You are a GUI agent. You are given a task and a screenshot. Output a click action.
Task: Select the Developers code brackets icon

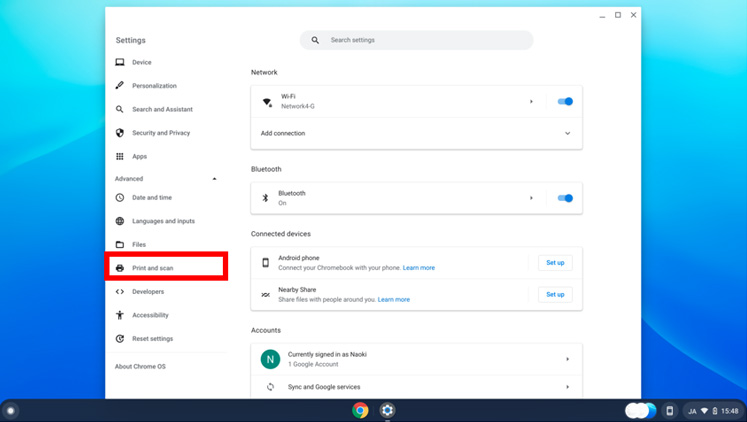coord(120,292)
